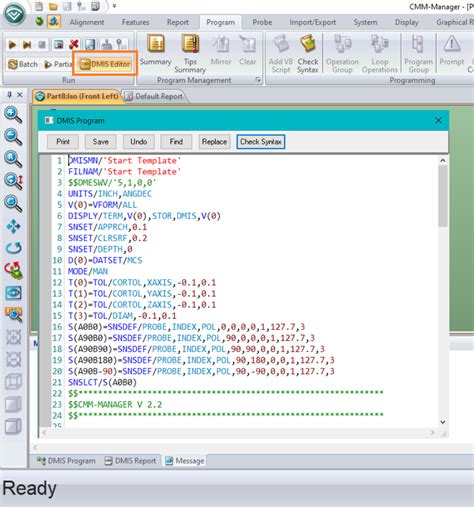Select the Program ribbon tab
The image size is (474, 507).
pyautogui.click(x=220, y=22)
